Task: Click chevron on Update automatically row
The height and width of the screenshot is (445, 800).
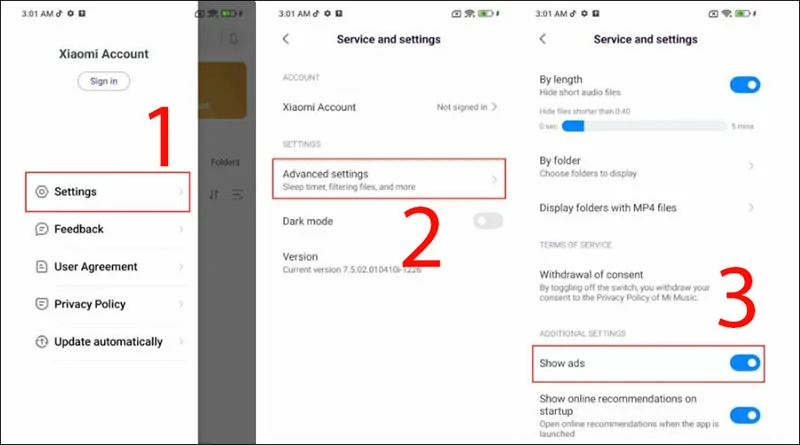Action: (181, 341)
